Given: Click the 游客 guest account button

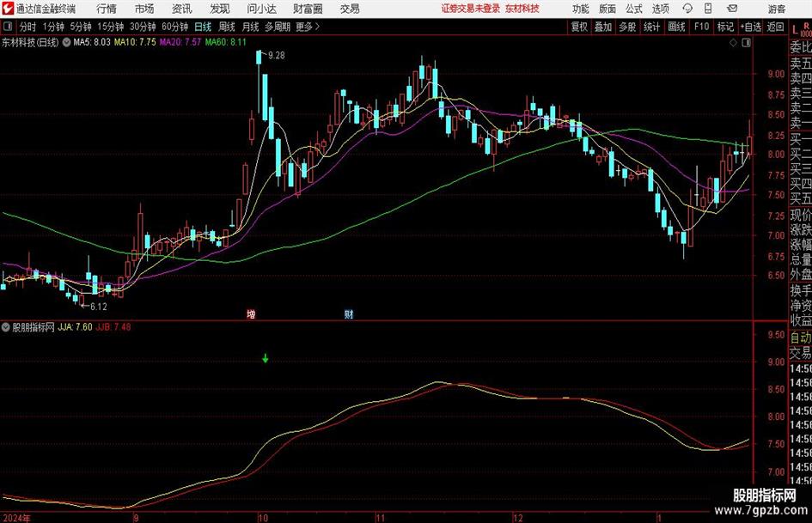Looking at the screenshot, I should point(776,9).
